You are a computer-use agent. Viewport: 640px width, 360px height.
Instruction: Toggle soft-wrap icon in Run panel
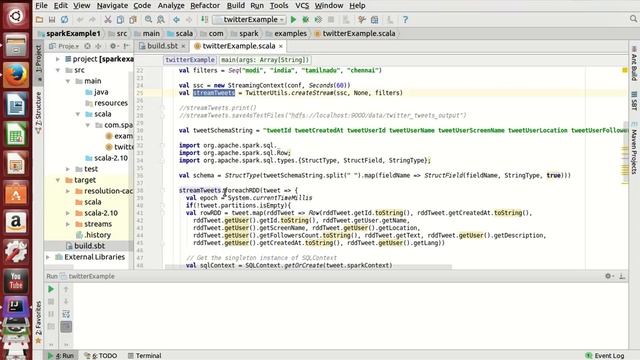(66, 314)
